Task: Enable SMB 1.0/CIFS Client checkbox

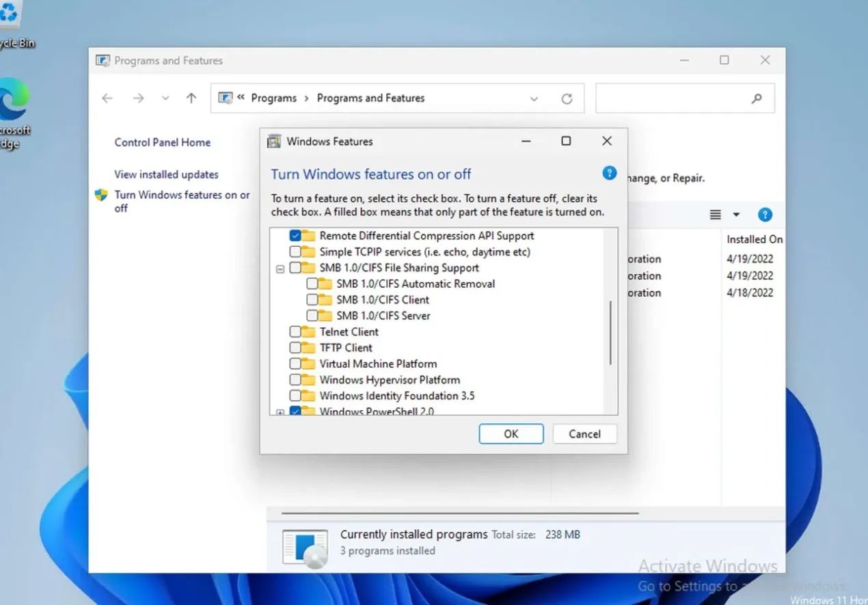Action: (x=312, y=299)
